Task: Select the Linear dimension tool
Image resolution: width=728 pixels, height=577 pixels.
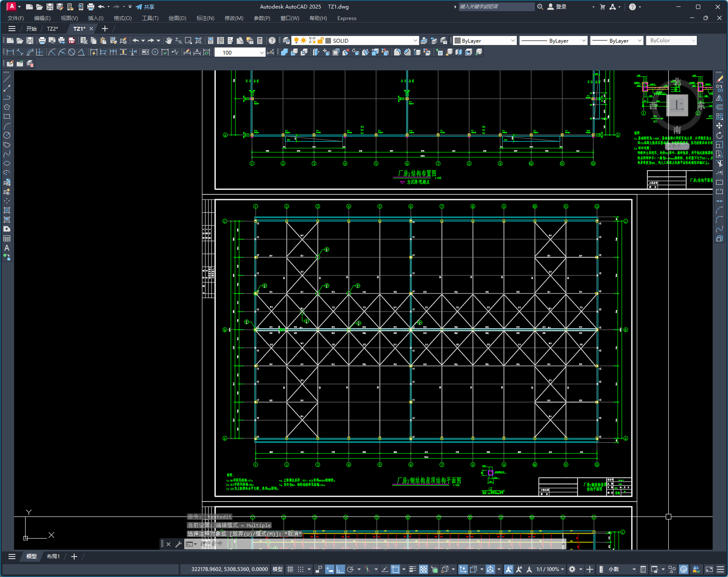Action: pyautogui.click(x=10, y=52)
